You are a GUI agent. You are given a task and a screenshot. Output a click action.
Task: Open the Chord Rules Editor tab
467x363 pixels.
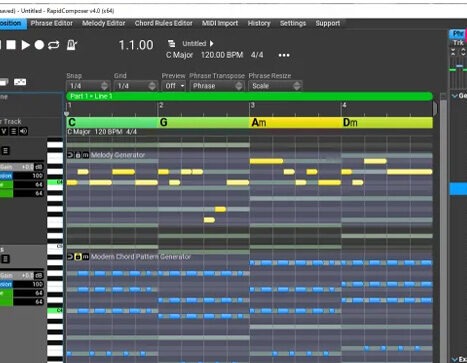click(x=164, y=23)
